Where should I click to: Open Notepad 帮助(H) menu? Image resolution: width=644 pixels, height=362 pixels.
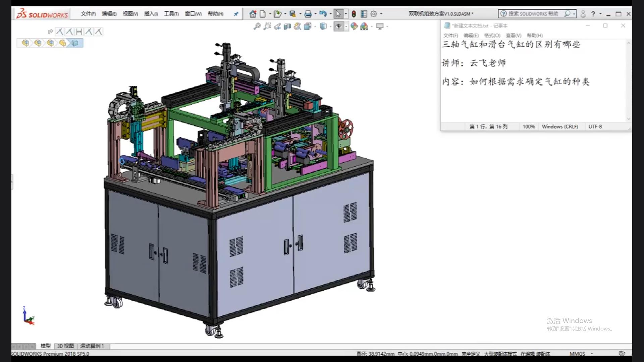click(x=535, y=36)
